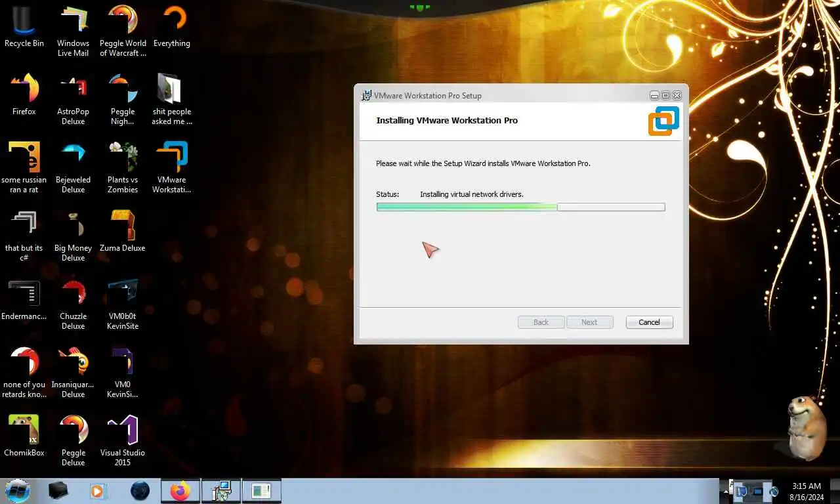Click the Windows Start orb
Viewport: 840px width, 504px height.
[18, 490]
